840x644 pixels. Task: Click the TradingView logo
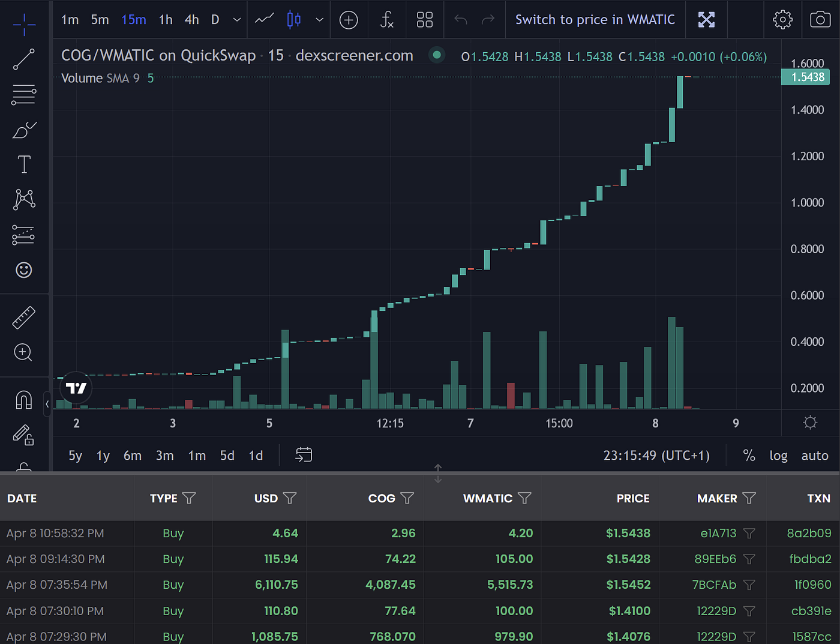[x=76, y=388]
